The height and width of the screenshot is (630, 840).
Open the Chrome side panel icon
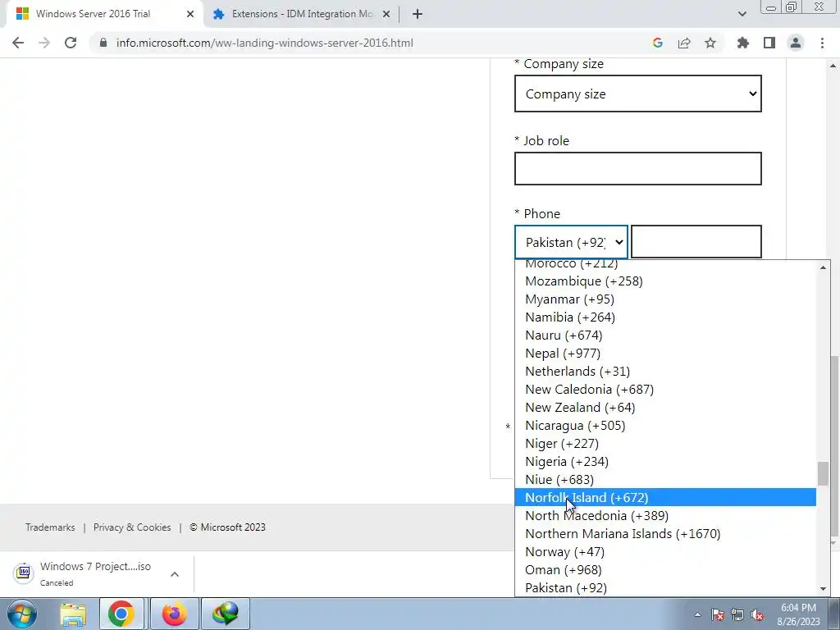[769, 43]
